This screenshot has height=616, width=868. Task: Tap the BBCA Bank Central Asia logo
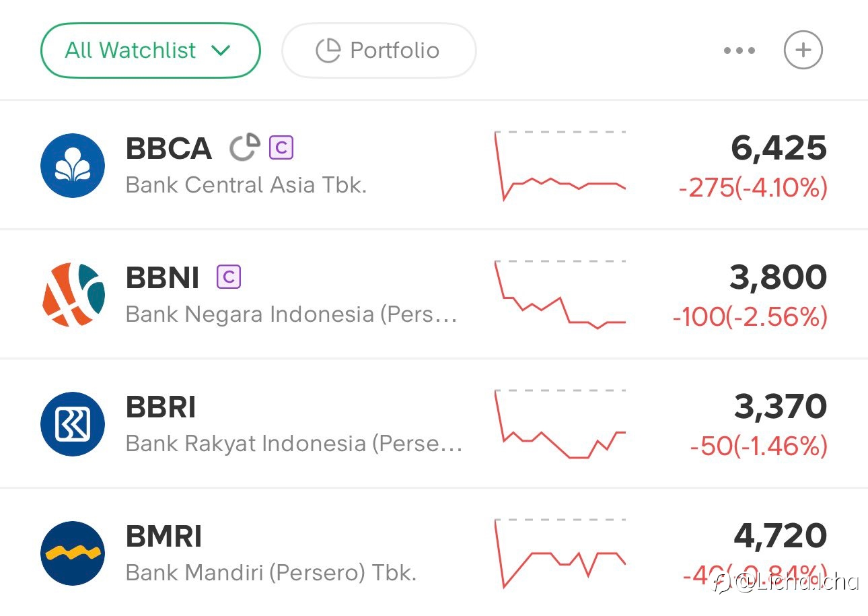[x=73, y=166]
